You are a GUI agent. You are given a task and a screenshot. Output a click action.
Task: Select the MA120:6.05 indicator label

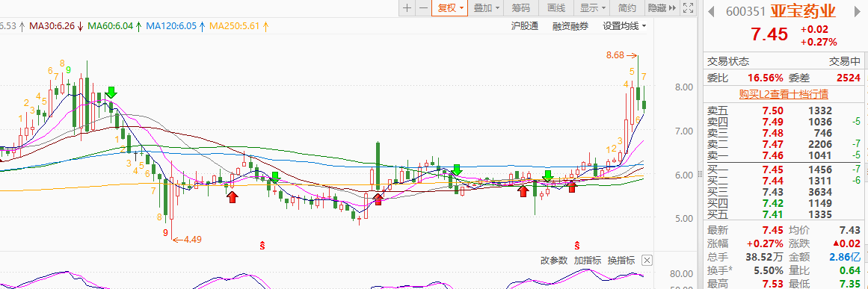pyautogui.click(x=176, y=25)
